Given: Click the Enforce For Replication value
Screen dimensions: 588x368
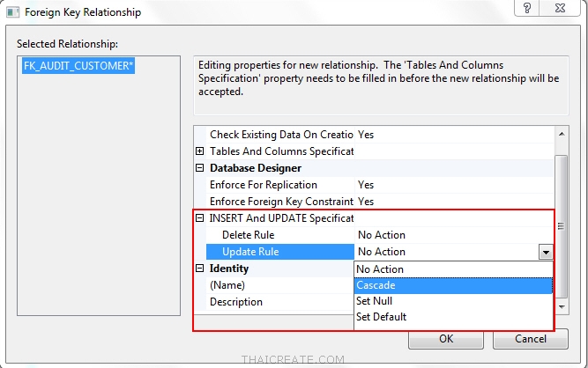Looking at the screenshot, I should [366, 185].
